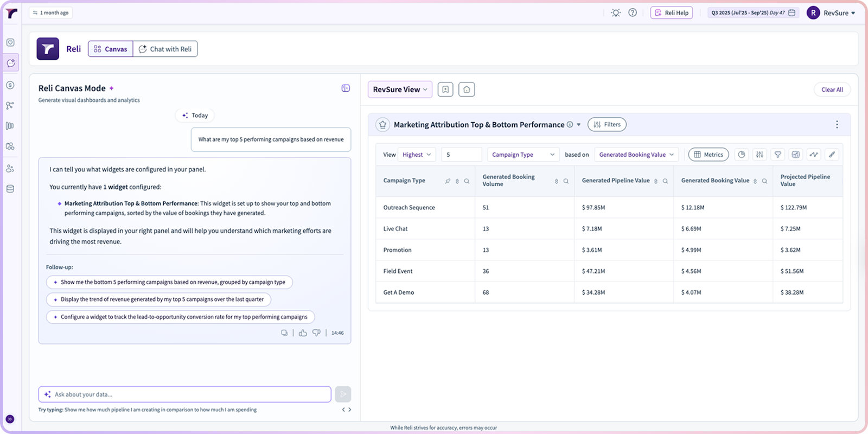The height and width of the screenshot is (434, 868).
Task: Click the RevSure logo at top left
Action: [x=11, y=13]
